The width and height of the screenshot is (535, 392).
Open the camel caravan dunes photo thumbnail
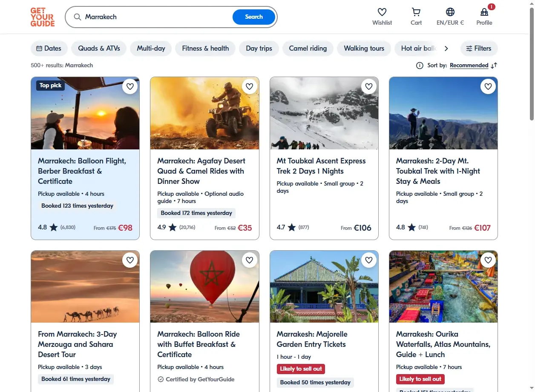click(x=85, y=286)
